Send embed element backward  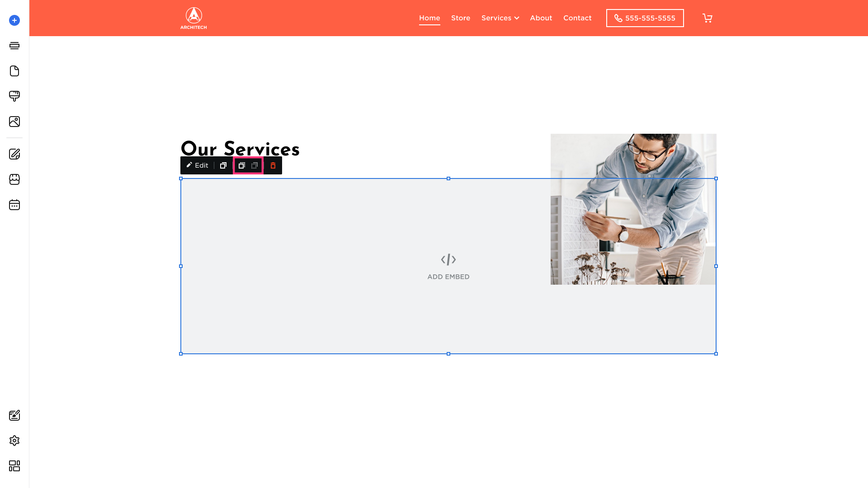[x=255, y=166]
